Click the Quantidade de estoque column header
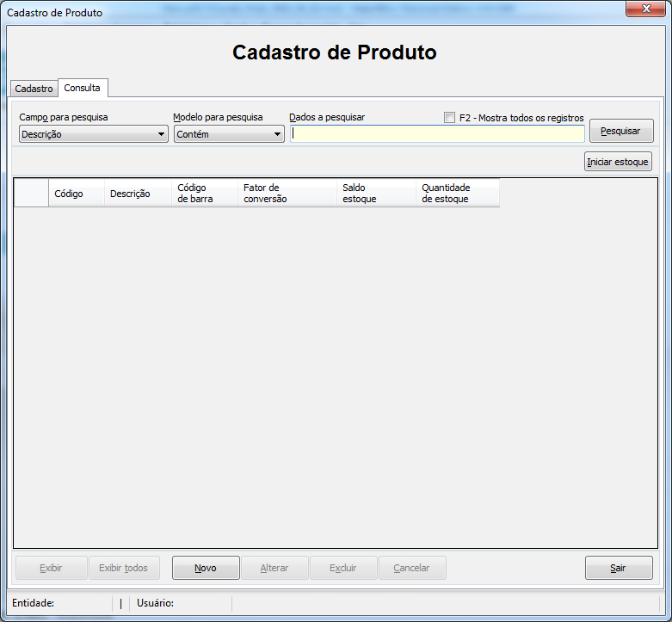The width and height of the screenshot is (672, 622). tap(457, 194)
